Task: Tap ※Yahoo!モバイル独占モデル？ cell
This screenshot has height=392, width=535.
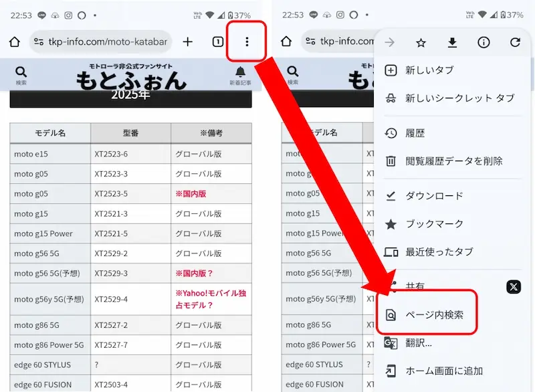Action: pyautogui.click(x=211, y=299)
